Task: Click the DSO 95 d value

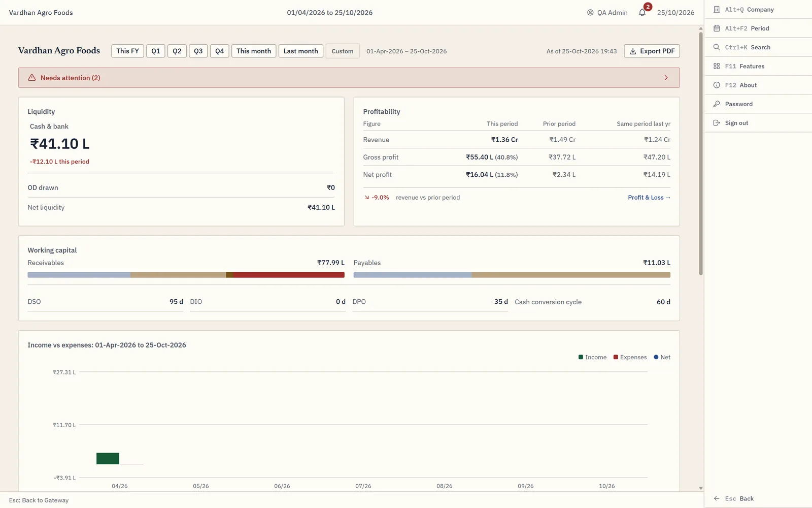Action: tap(176, 302)
